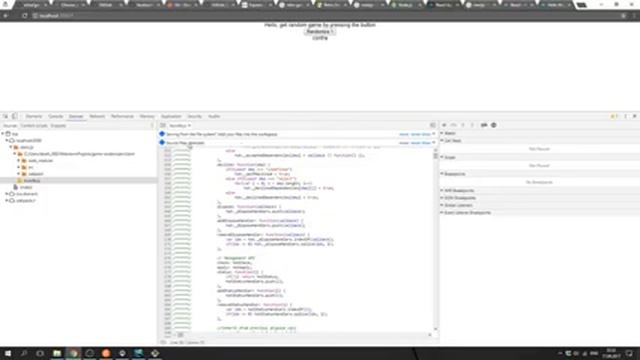The width and height of the screenshot is (640, 360).
Task: Select the Sources tab
Action: (76, 116)
